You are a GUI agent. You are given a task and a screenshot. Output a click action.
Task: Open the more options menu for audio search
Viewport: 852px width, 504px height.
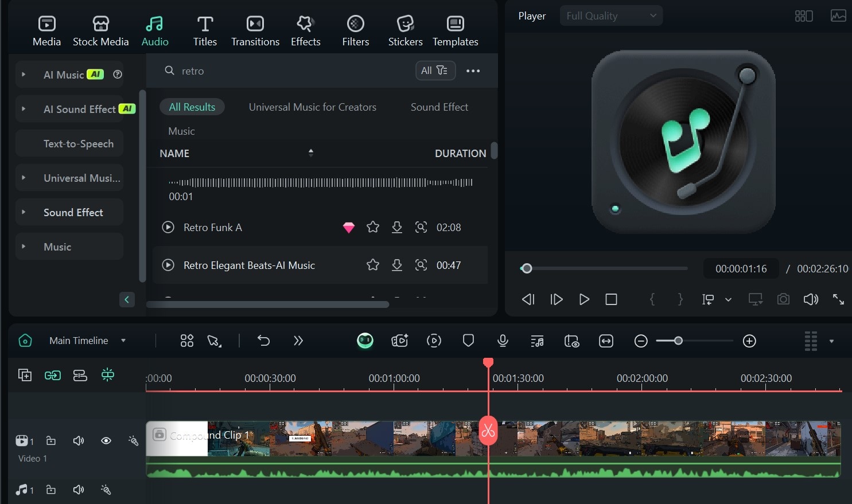(x=473, y=71)
